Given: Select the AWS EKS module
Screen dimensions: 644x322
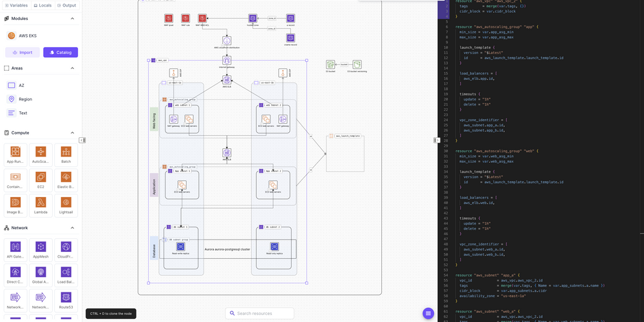Looking at the screenshot, I should point(22,35).
